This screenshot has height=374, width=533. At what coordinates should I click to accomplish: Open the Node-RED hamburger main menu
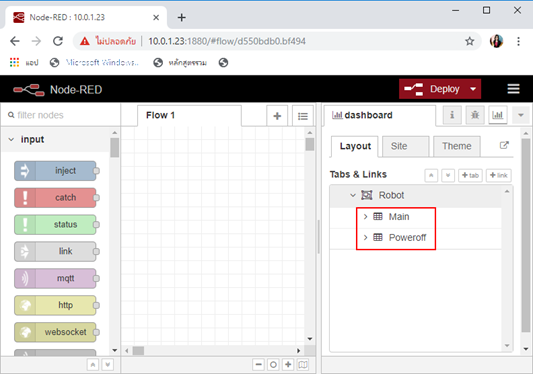[x=513, y=89]
